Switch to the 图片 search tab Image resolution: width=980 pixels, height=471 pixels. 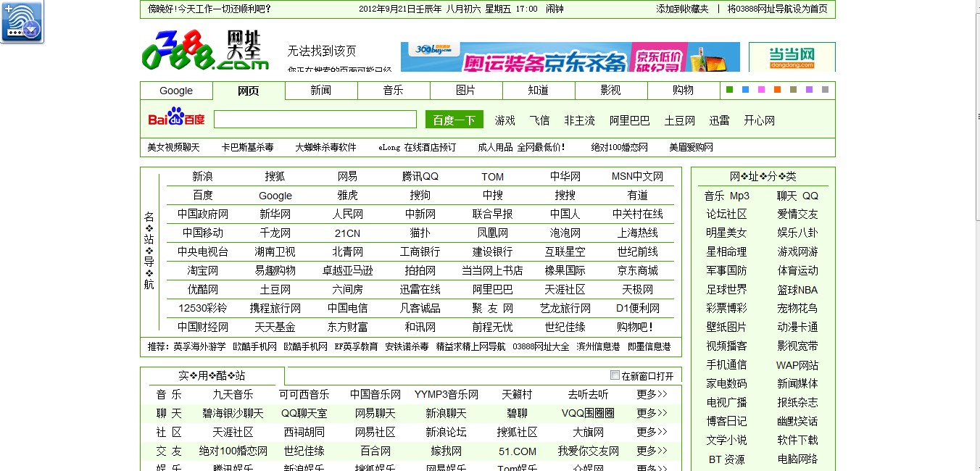pos(466,91)
